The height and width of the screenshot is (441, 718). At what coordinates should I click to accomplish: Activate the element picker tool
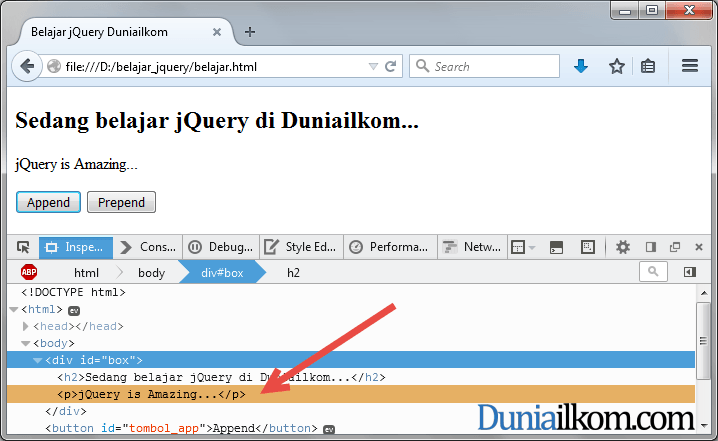tap(23, 247)
